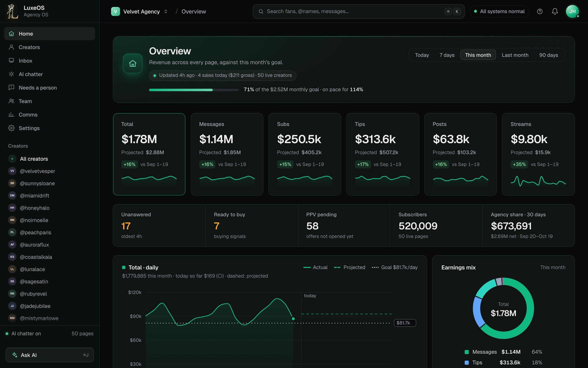Click the AI chatter sparkle icon
Screen dimensions: 588x368
pos(11,74)
